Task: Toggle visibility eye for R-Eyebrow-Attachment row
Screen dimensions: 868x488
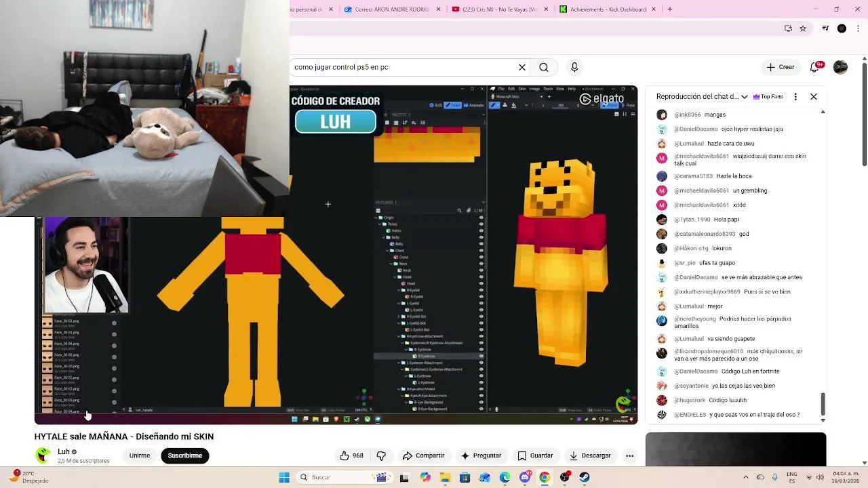Action: [481, 336]
